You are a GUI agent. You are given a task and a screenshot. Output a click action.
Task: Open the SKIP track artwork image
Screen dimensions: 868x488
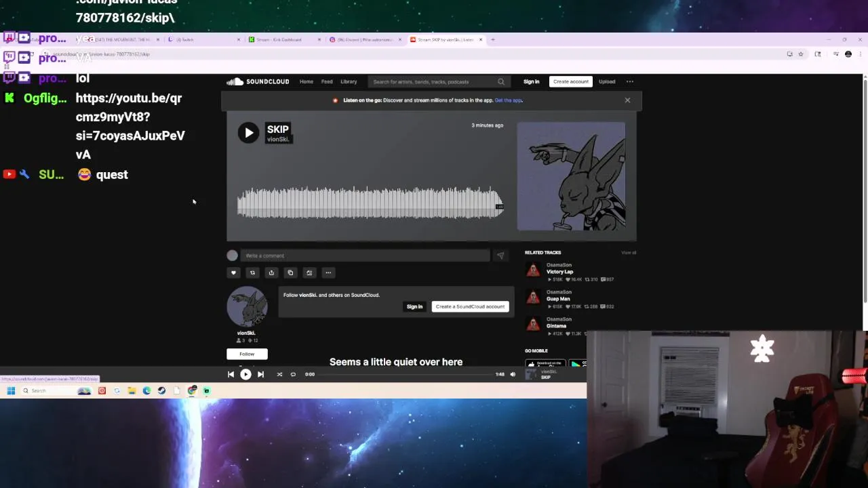[x=571, y=176]
